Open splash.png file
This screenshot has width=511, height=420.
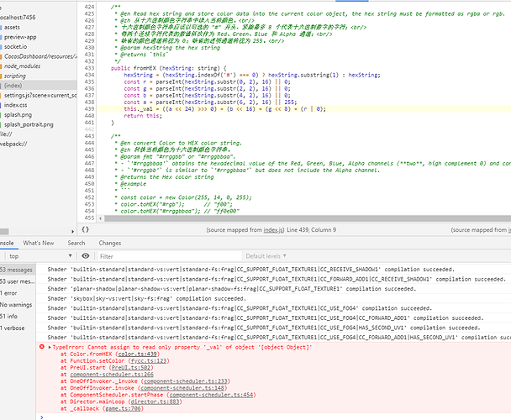tap(18, 115)
